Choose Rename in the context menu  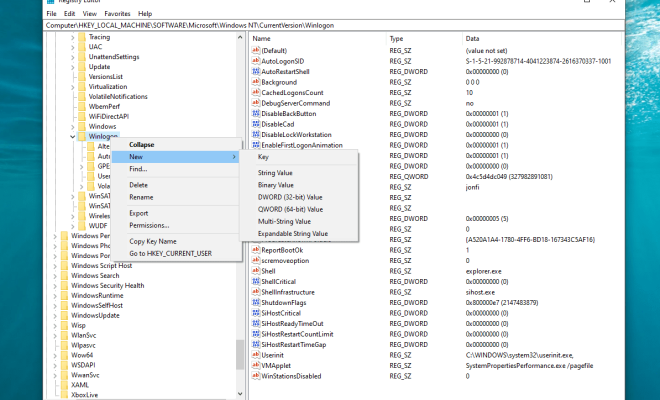176,197
